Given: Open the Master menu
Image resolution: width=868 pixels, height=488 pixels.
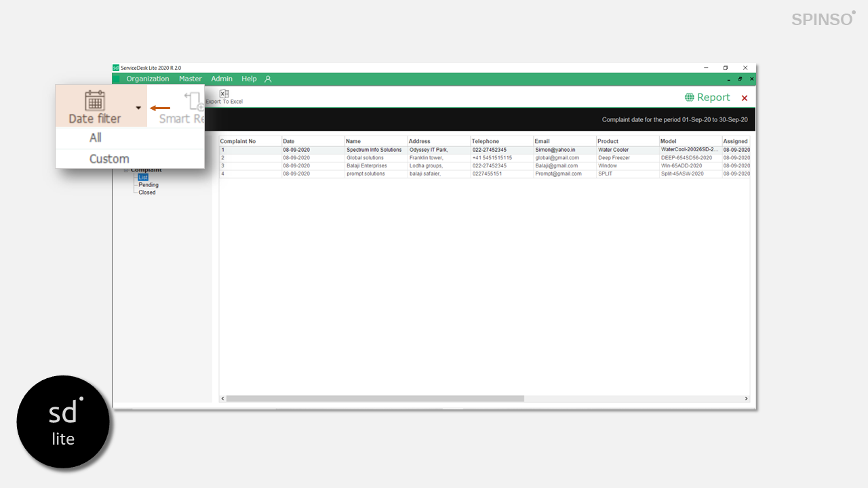Looking at the screenshot, I should coord(190,79).
